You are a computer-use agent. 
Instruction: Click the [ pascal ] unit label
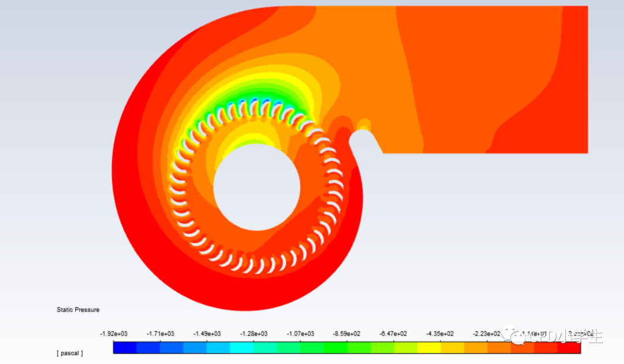(70, 353)
